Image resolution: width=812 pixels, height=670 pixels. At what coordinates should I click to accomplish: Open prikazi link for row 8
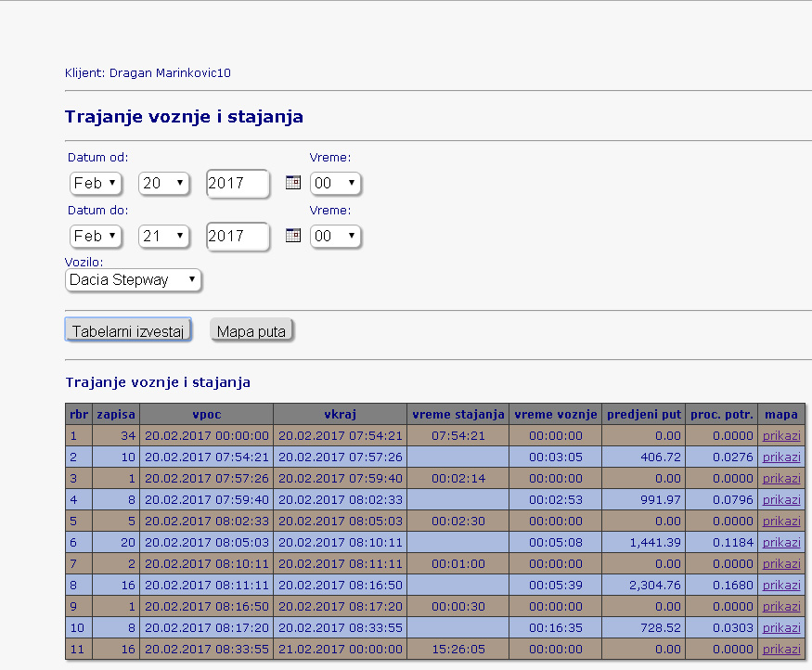pos(781,585)
